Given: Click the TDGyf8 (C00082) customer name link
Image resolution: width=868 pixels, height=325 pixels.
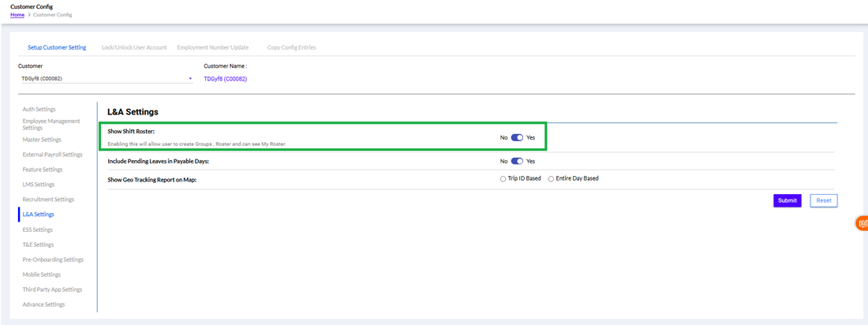Looking at the screenshot, I should coord(225,79).
